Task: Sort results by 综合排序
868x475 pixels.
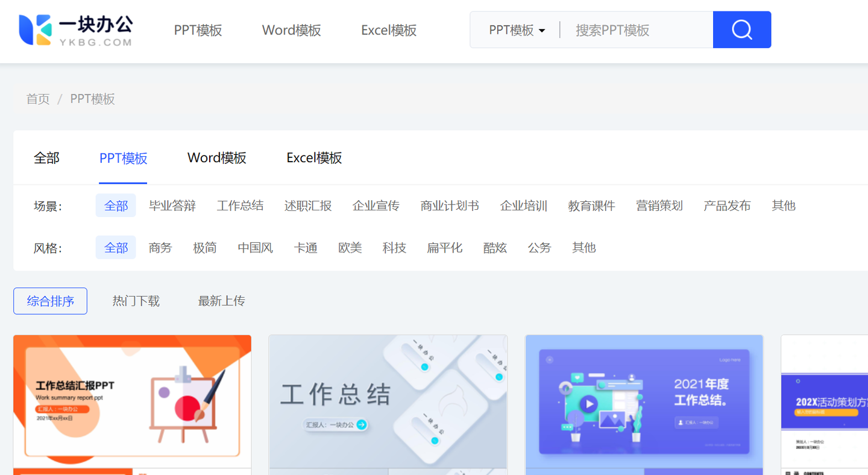Action: tap(50, 301)
